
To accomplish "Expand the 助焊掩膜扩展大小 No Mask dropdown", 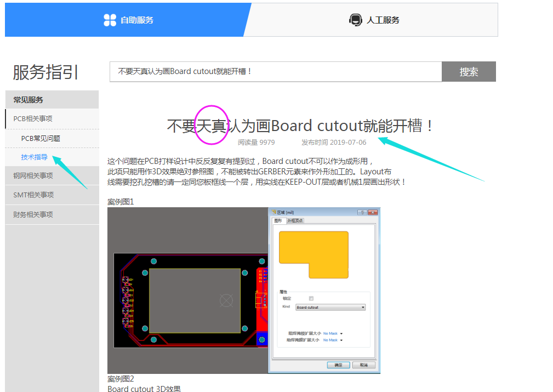I will (341, 340).
